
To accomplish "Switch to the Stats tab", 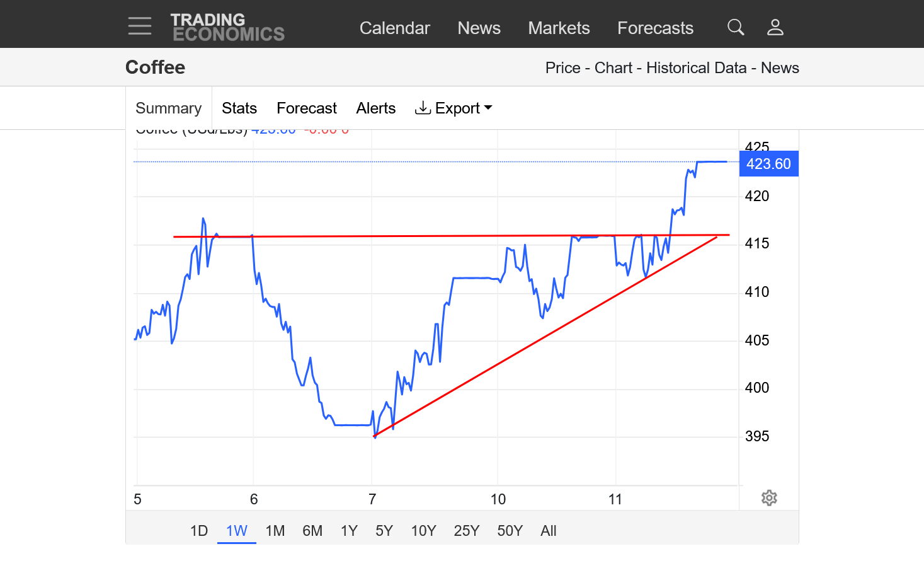I will [x=239, y=108].
